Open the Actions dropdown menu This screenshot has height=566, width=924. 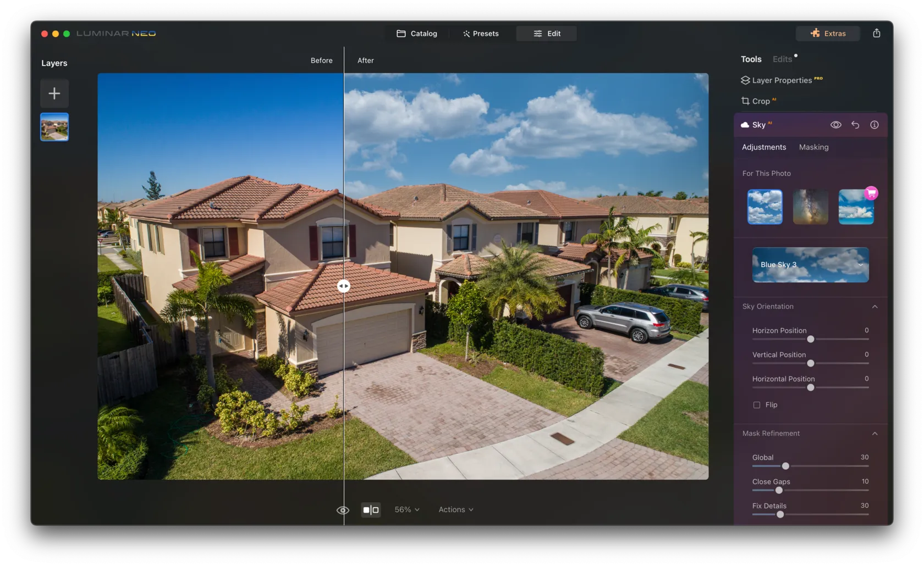tap(455, 510)
